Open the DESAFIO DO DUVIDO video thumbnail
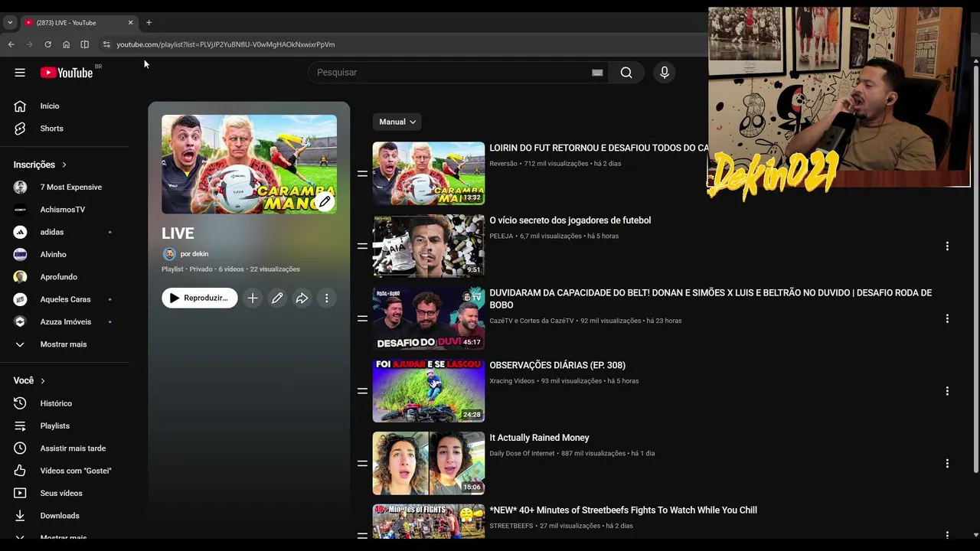 [429, 318]
